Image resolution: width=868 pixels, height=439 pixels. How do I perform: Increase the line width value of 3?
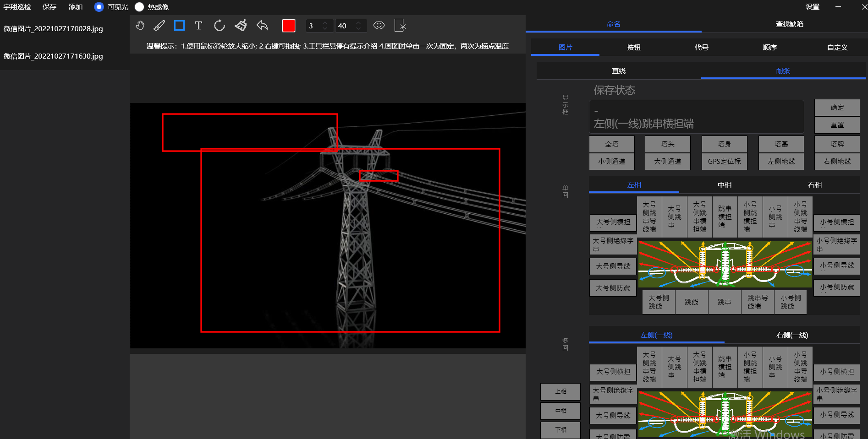325,22
